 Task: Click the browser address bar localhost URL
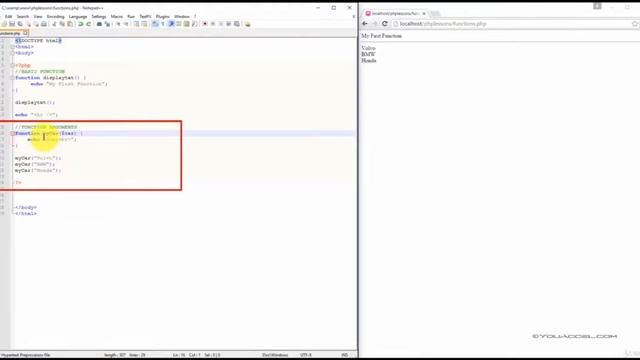(x=443, y=24)
